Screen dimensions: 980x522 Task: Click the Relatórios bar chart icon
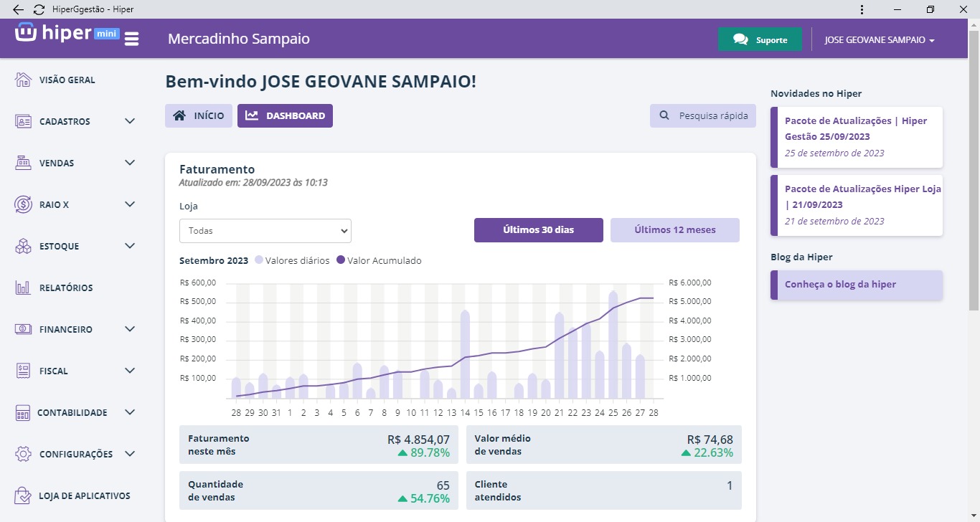[x=24, y=288]
